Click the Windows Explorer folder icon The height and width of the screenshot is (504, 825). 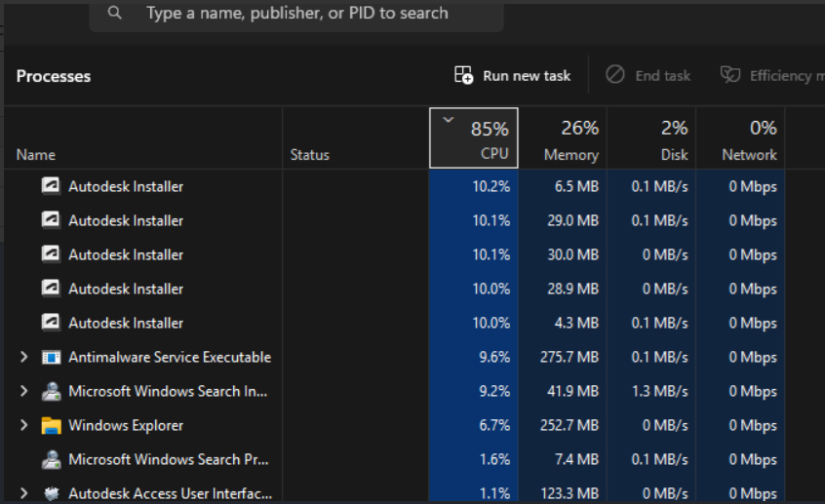(x=52, y=425)
